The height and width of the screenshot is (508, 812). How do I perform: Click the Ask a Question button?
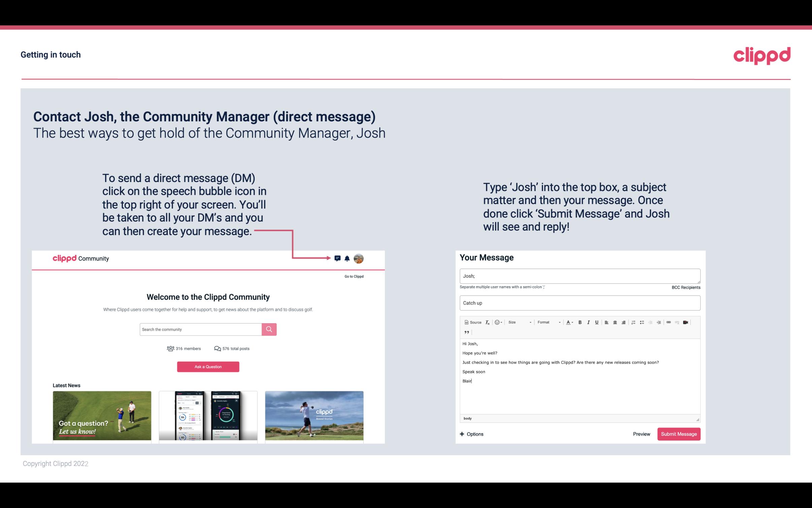pyautogui.click(x=209, y=367)
